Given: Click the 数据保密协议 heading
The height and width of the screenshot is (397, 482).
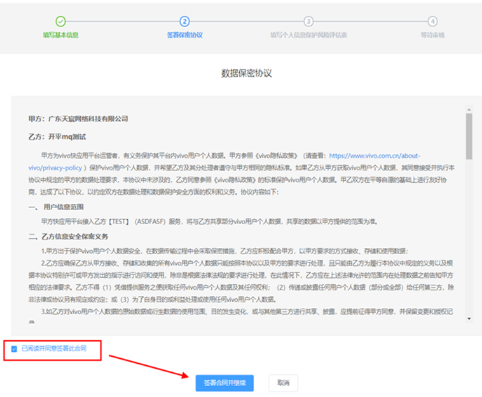Looking at the screenshot, I should pyautogui.click(x=247, y=73).
